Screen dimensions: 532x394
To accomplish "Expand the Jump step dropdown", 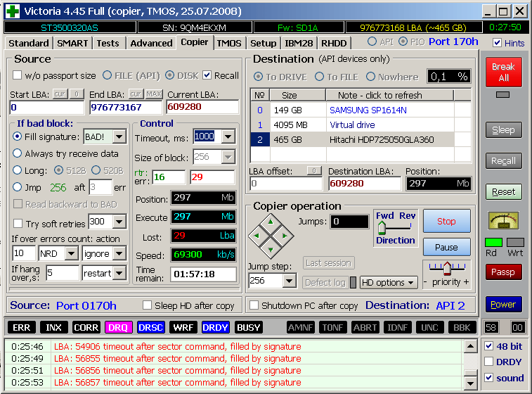I will (290, 281).
